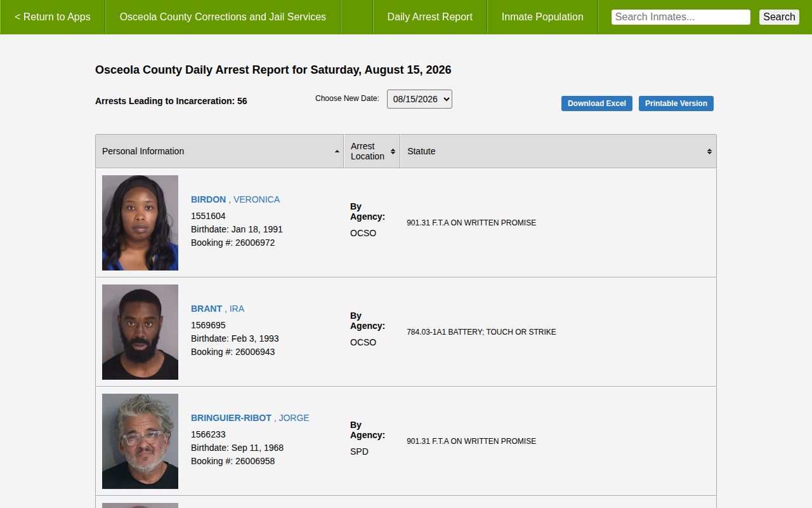Click OCSO agency in Birdon's row
The width and height of the screenshot is (812, 508).
pyautogui.click(x=363, y=233)
